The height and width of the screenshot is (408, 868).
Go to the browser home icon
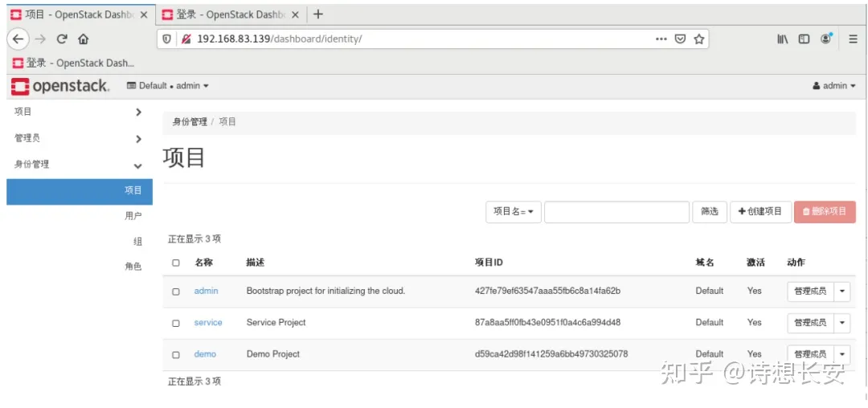click(84, 39)
